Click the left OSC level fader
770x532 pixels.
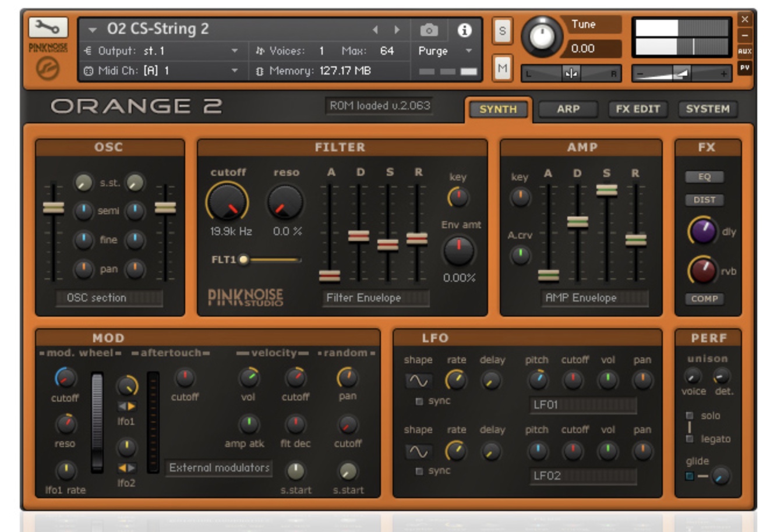click(54, 208)
